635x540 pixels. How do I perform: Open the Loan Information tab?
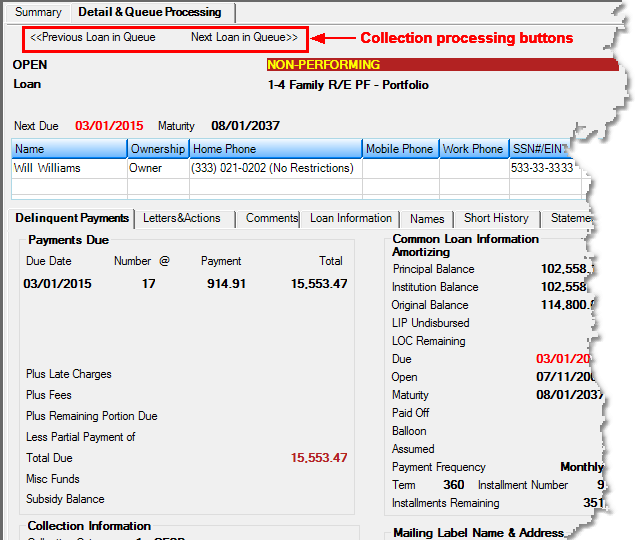[x=350, y=218]
